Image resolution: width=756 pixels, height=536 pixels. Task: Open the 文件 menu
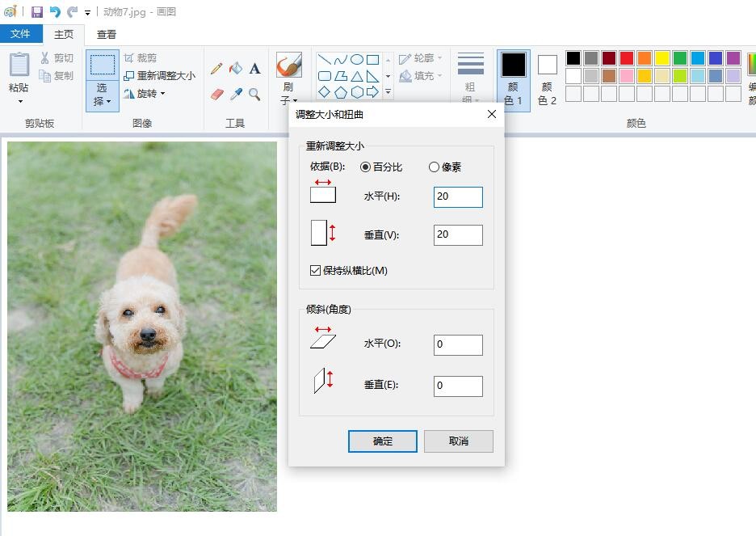tap(20, 34)
